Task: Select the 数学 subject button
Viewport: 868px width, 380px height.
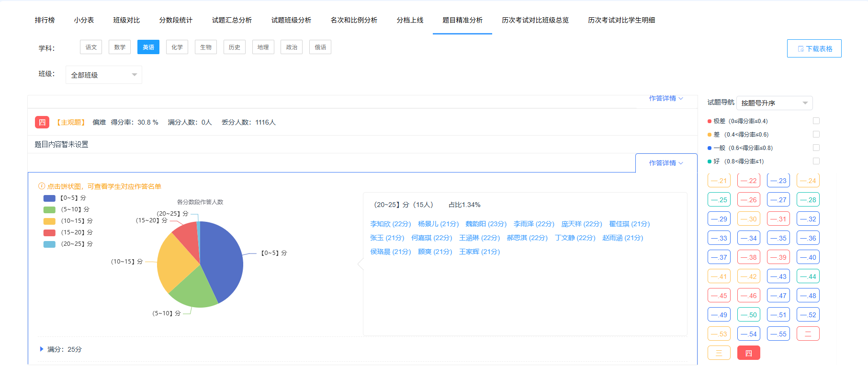Action: point(120,47)
